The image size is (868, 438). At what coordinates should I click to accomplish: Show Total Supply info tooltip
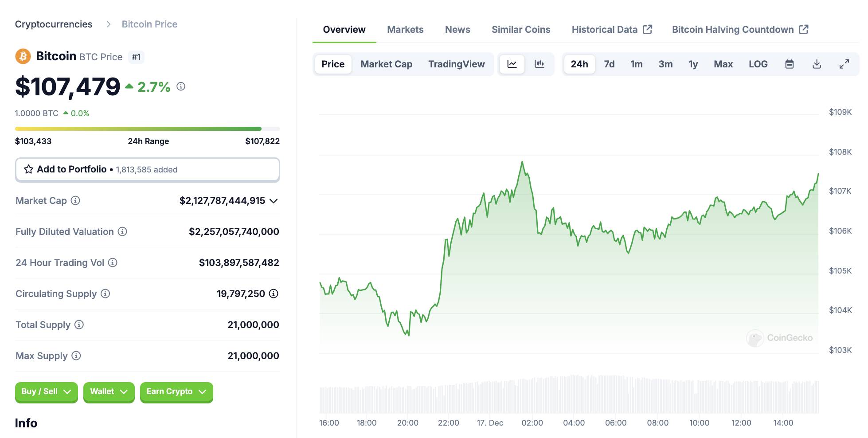click(x=79, y=325)
